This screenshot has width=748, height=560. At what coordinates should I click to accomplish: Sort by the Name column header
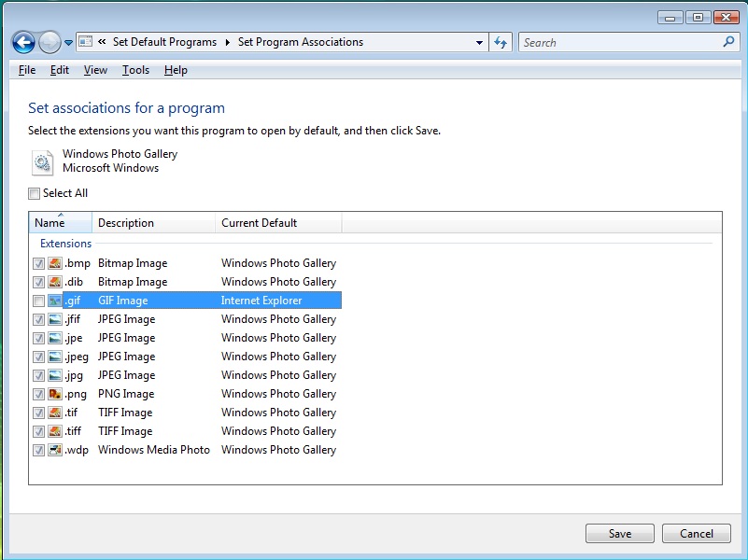61,222
